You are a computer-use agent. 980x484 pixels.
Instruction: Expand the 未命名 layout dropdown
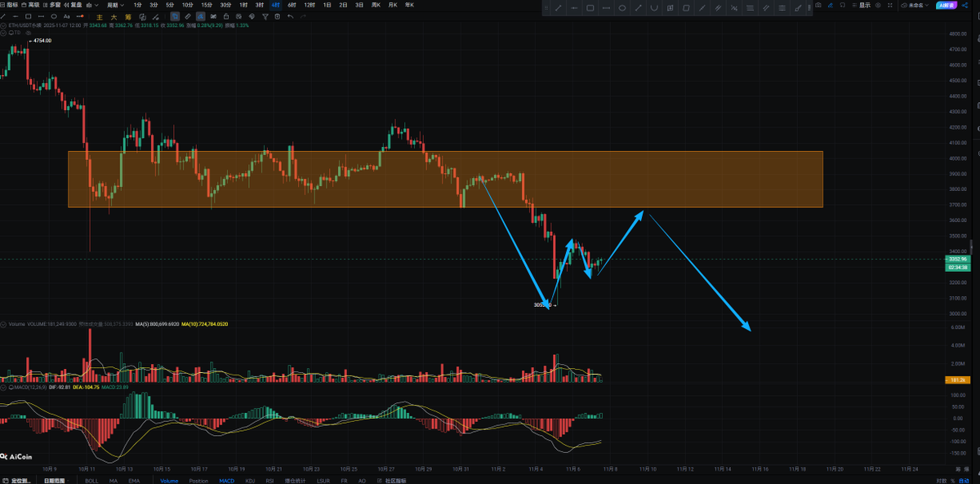[x=915, y=5]
